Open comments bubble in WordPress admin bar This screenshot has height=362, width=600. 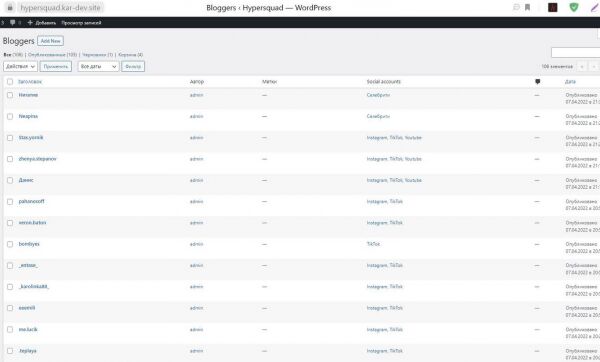click(x=13, y=23)
